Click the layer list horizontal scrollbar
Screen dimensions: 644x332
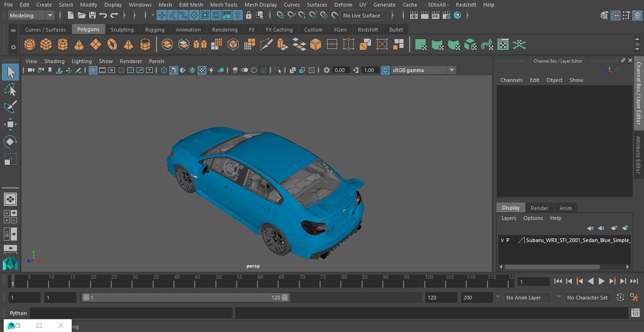(552, 267)
